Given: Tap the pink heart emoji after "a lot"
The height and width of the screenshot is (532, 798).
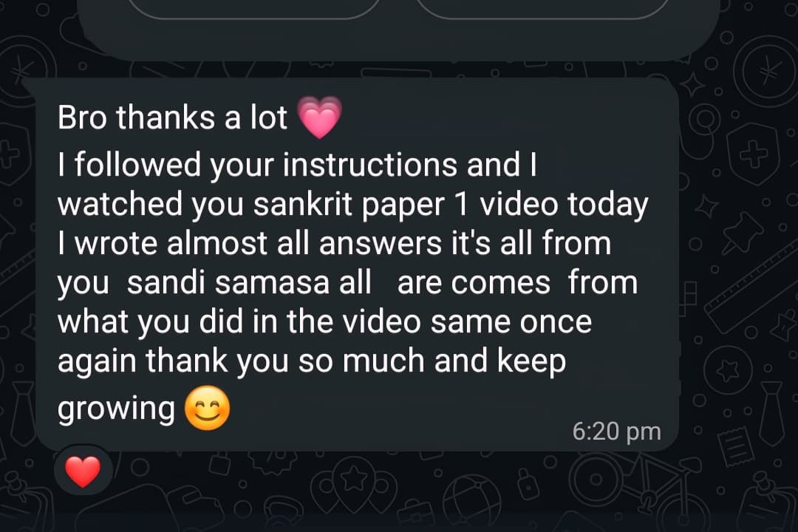Looking at the screenshot, I should [x=320, y=117].
